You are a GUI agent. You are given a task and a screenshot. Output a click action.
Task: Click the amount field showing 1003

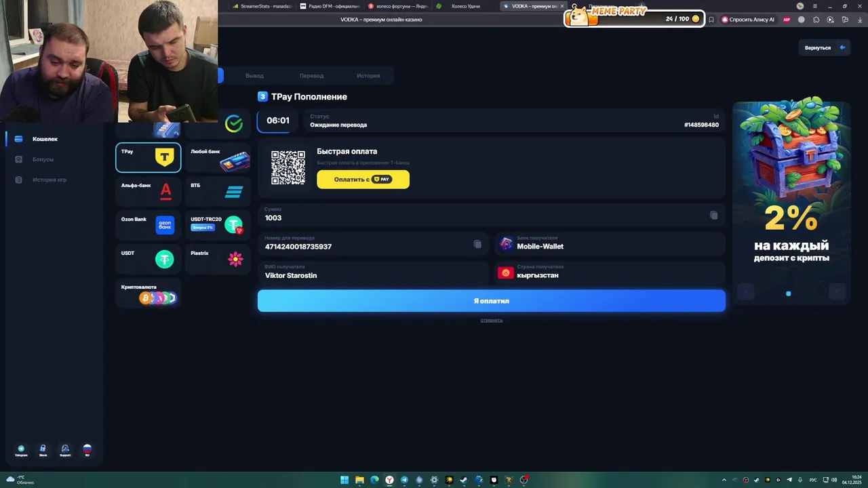(491, 215)
